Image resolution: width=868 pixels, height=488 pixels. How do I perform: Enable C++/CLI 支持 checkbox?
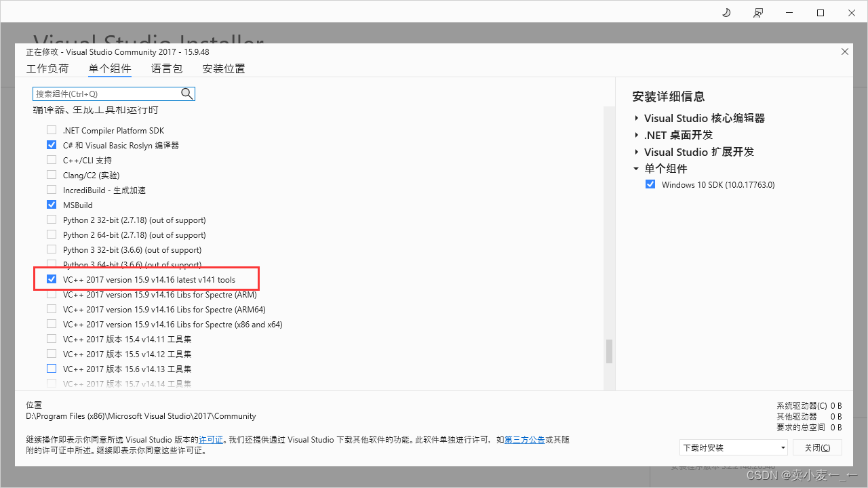[x=52, y=160]
